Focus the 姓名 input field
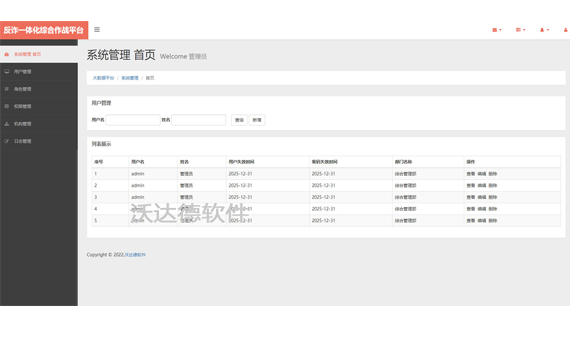570x360 pixels. click(x=198, y=120)
